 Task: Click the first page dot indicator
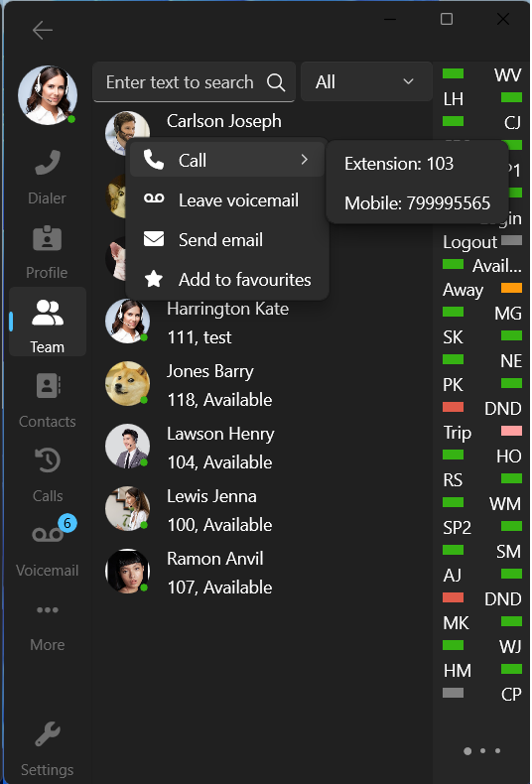click(x=467, y=751)
